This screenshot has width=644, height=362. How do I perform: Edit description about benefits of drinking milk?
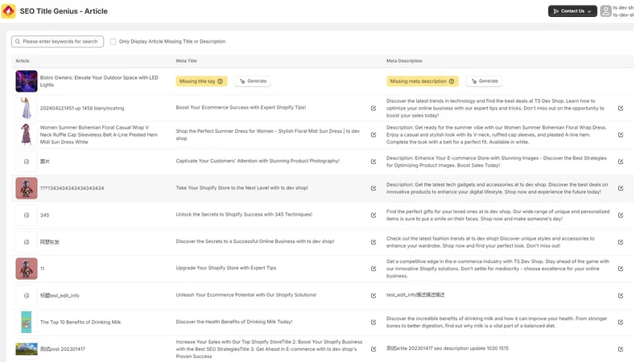pos(620,323)
